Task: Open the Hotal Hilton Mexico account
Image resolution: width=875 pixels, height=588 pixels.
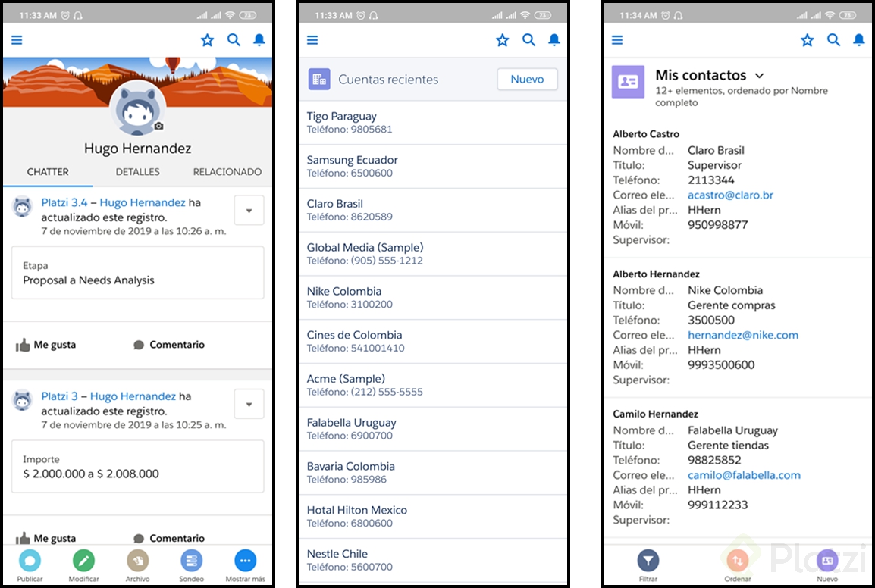Action: (x=432, y=517)
